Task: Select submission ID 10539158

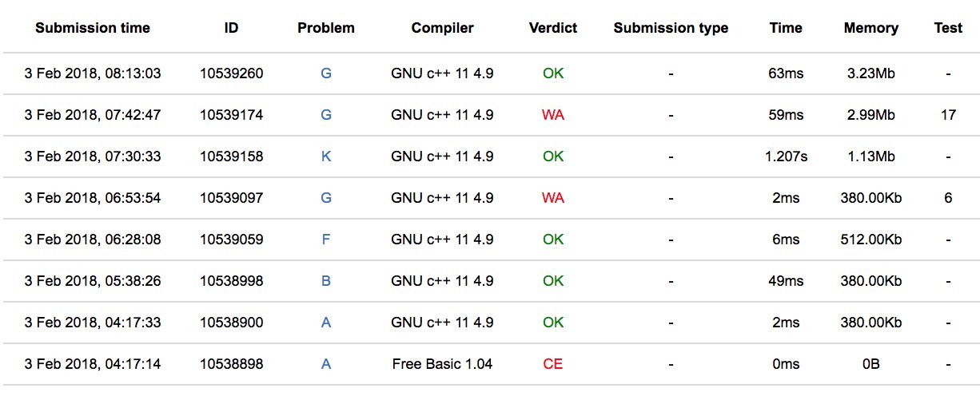Action: (232, 156)
